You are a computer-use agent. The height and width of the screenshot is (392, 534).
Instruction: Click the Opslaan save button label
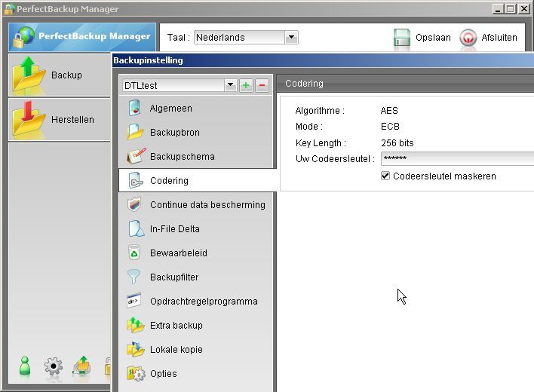pos(433,38)
